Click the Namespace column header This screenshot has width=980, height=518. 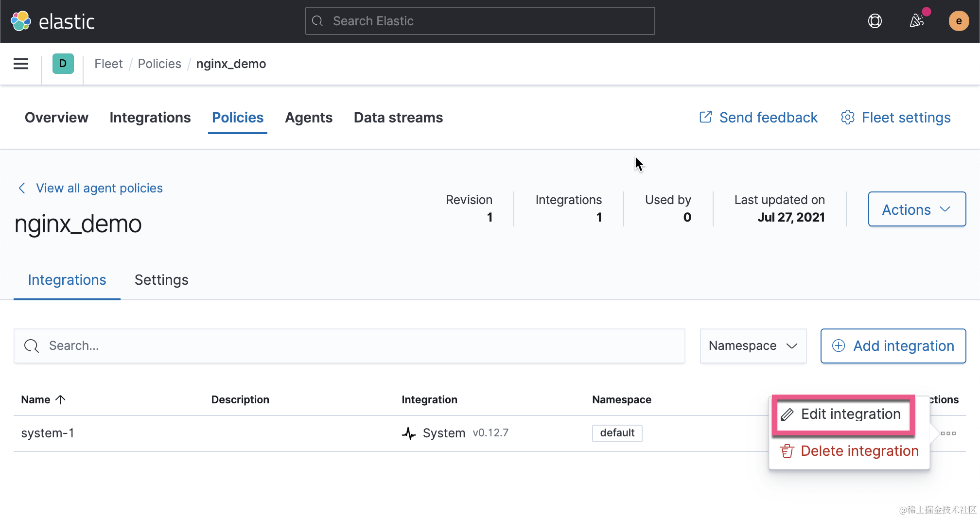point(622,399)
